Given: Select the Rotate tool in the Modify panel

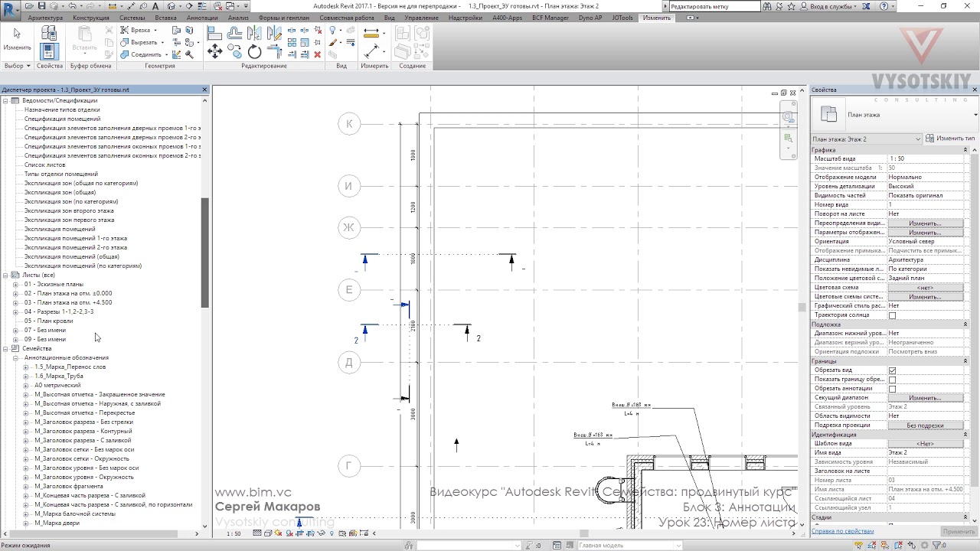Looking at the screenshot, I should [255, 52].
